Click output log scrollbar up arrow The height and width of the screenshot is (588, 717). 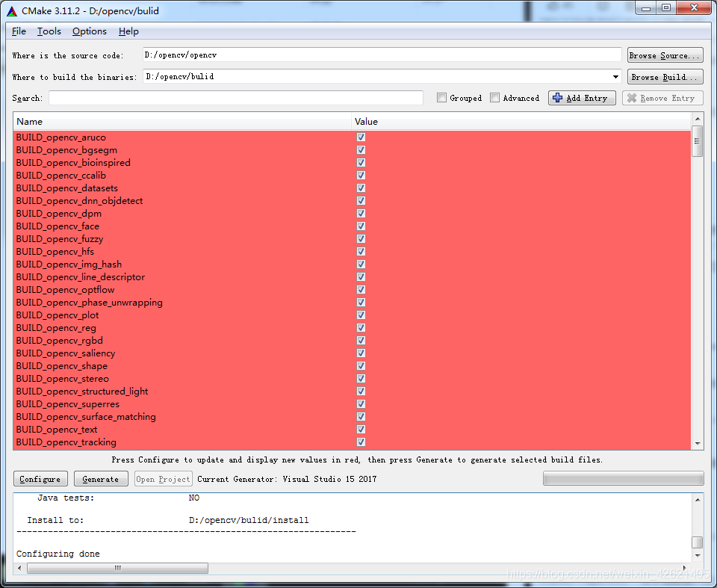(x=698, y=499)
